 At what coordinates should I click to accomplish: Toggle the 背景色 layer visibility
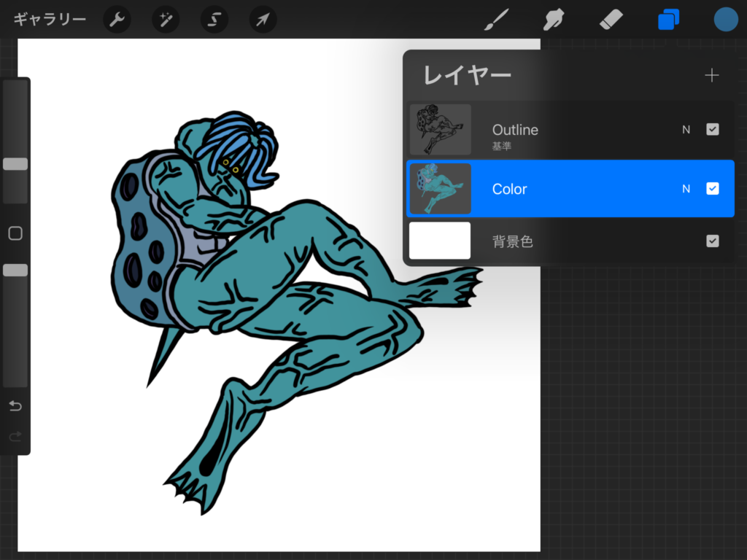713,241
